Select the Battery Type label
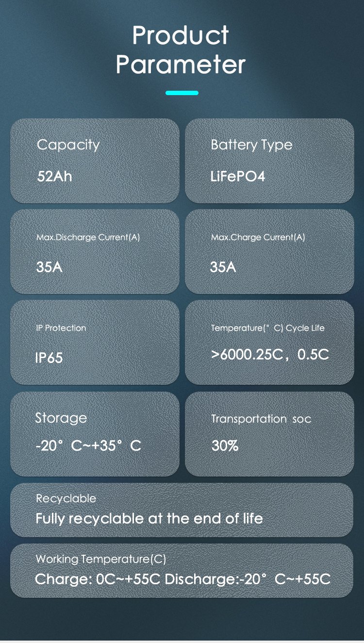This screenshot has height=643, width=364. pos(251,145)
